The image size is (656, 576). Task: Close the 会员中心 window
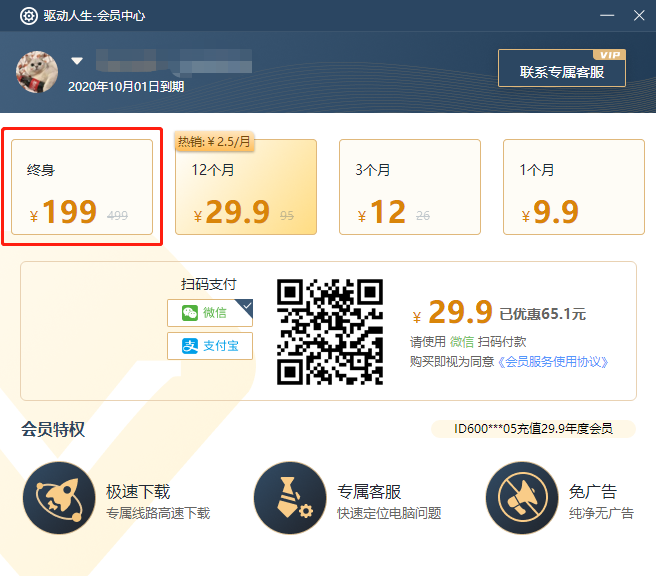point(639,16)
